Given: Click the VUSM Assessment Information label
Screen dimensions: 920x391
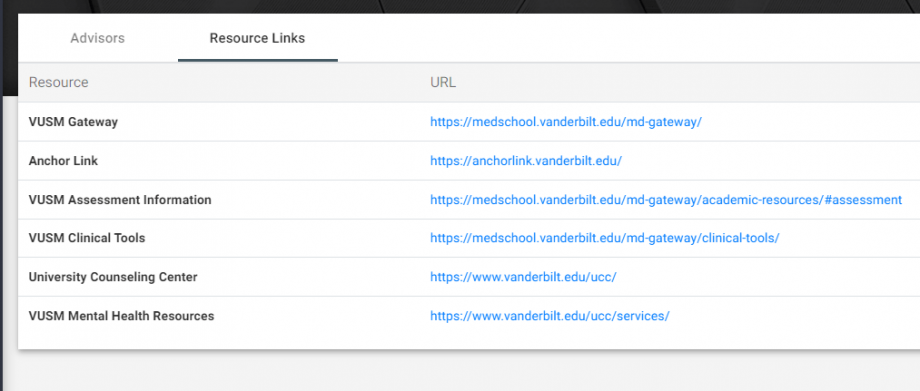Looking at the screenshot, I should [x=120, y=200].
